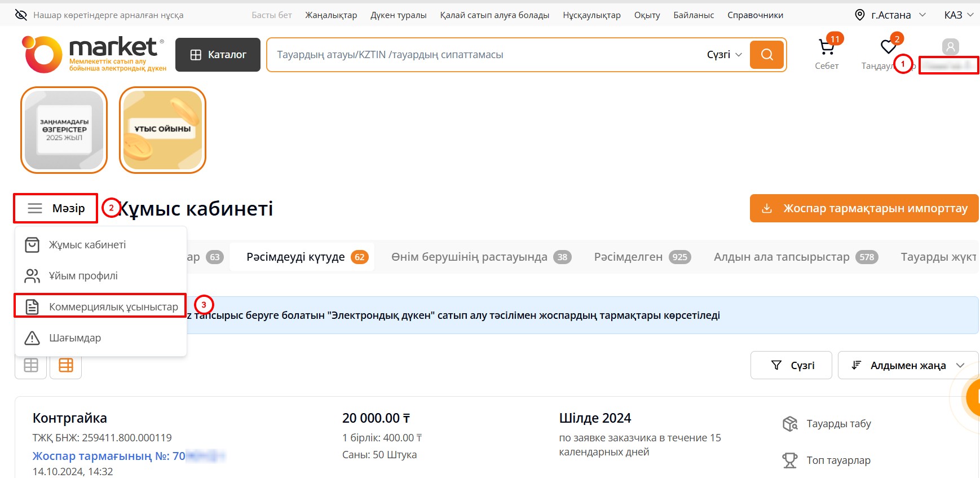Switch to gray grid view icon
The height and width of the screenshot is (478, 980).
click(31, 365)
